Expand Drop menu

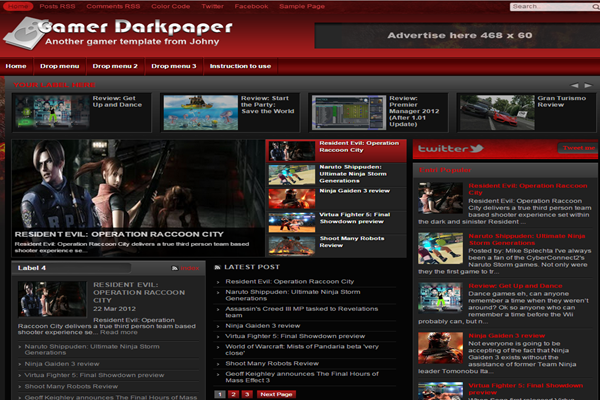coord(60,66)
